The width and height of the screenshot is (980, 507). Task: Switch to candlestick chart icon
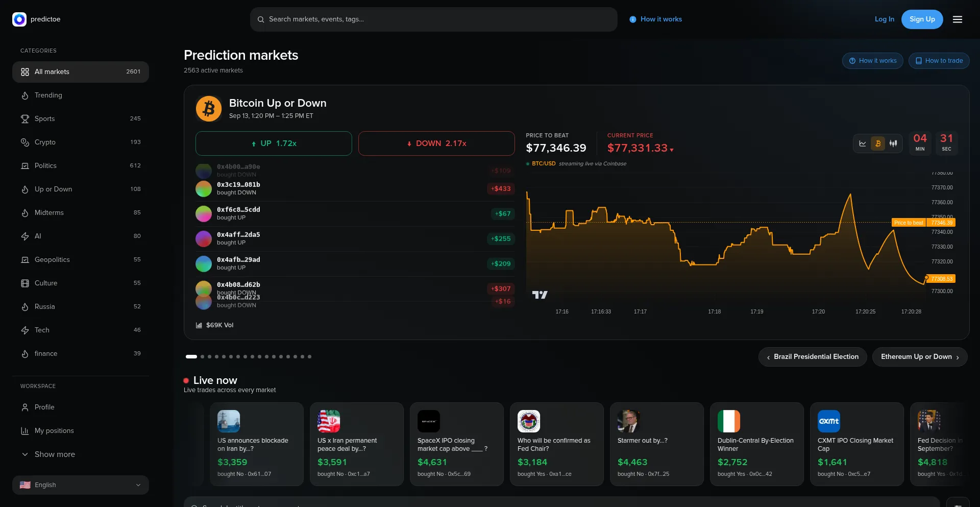tap(893, 143)
